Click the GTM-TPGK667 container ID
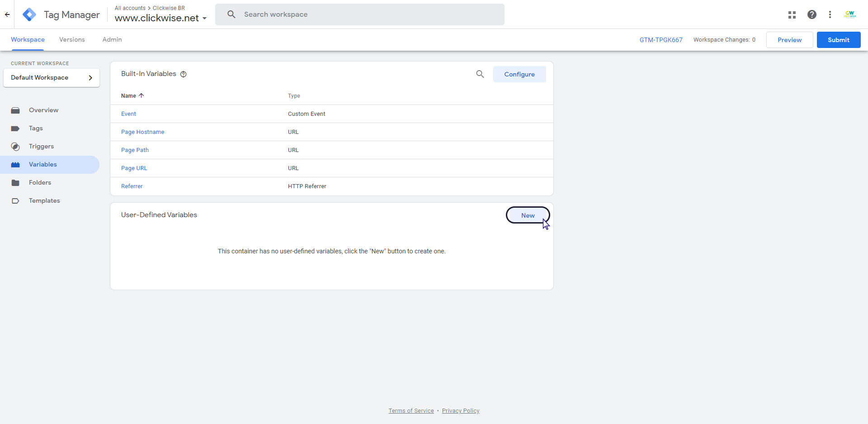The width and height of the screenshot is (868, 424). pyautogui.click(x=660, y=40)
